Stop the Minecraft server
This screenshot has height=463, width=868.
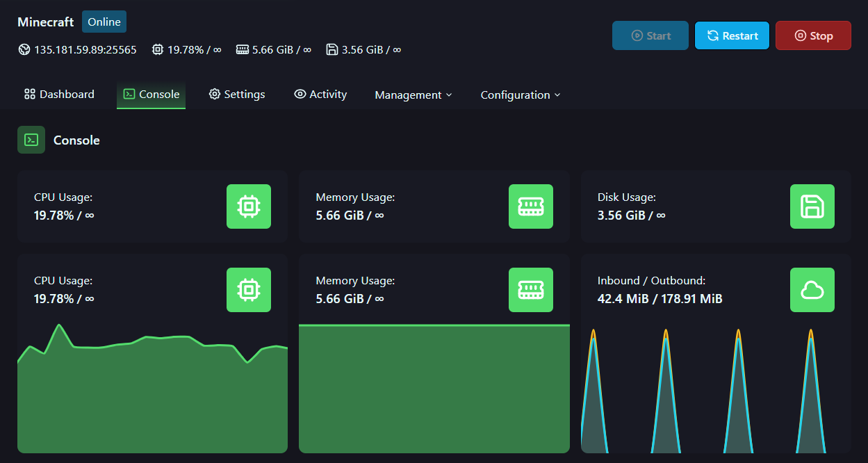point(813,35)
